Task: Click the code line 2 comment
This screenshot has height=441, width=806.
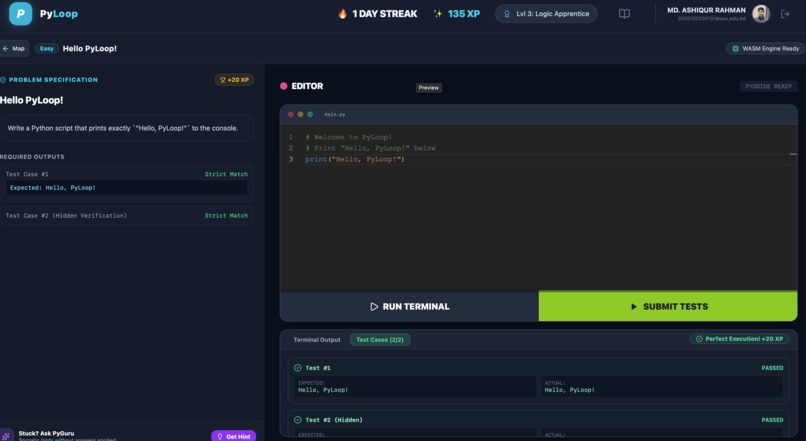Action: pyautogui.click(x=370, y=148)
